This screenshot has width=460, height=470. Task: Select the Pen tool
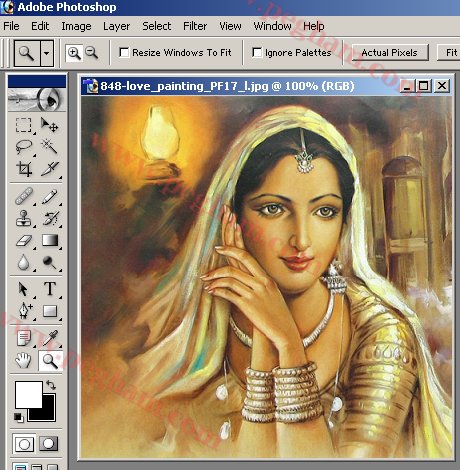pos(25,311)
